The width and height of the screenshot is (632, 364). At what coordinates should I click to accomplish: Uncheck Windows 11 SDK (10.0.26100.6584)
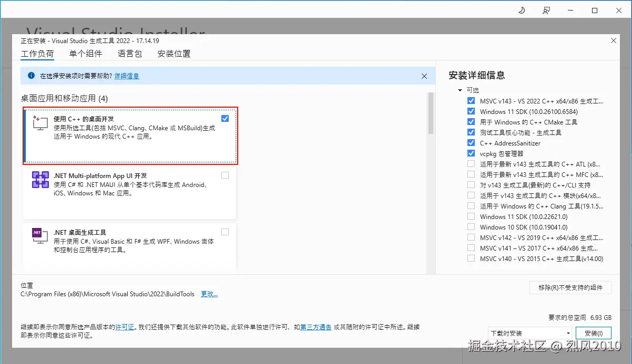pyautogui.click(x=471, y=111)
